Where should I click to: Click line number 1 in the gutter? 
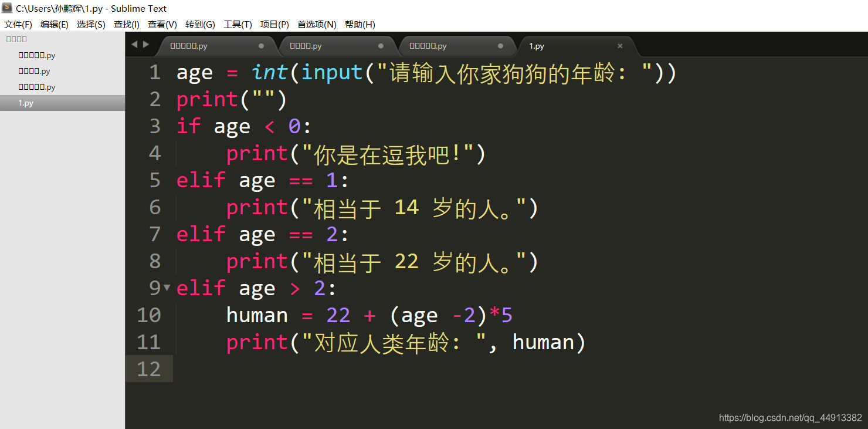[155, 72]
